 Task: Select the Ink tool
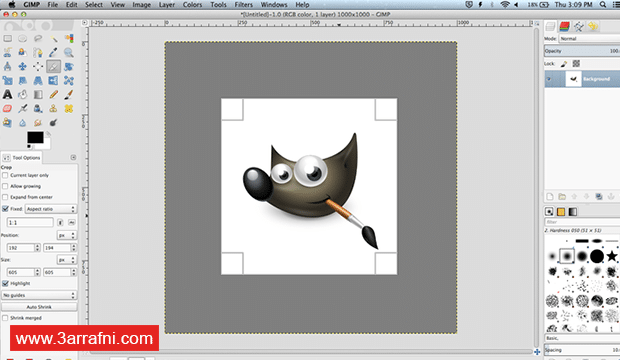click(38, 108)
